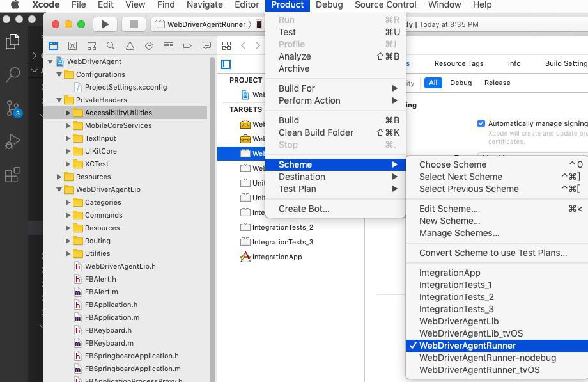Click the All build configuration filter
The height and width of the screenshot is (382, 588).
(x=433, y=83)
